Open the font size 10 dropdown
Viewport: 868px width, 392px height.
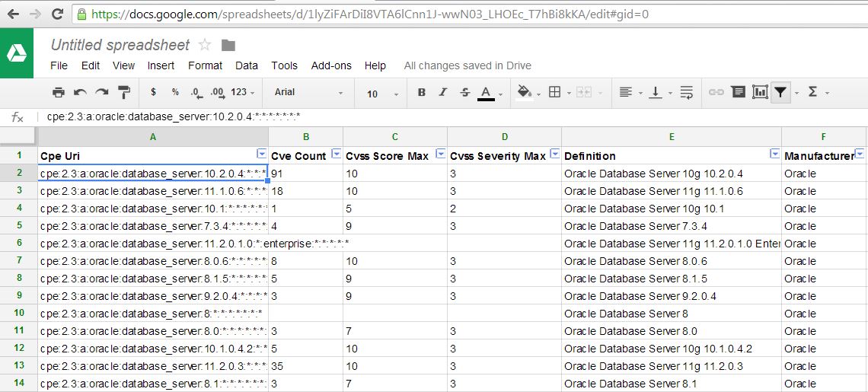(382, 94)
